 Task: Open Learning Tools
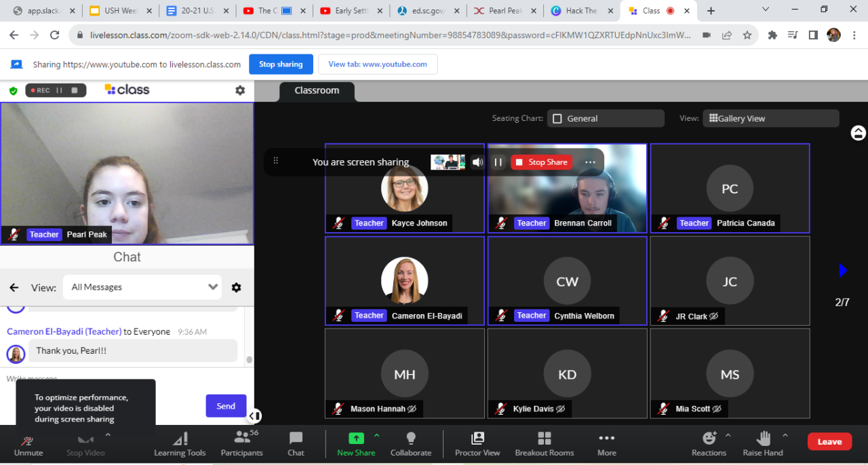(180, 445)
